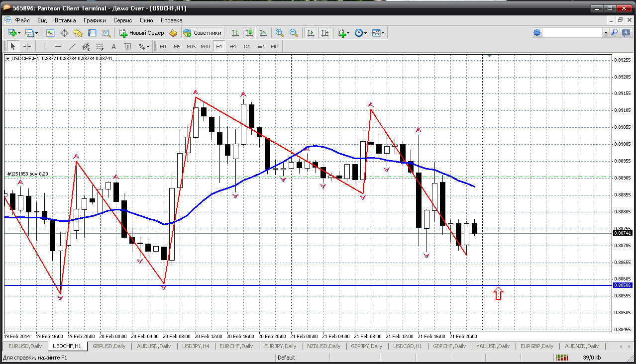Select the blue horizontal line at 0.88586

pos(308,285)
